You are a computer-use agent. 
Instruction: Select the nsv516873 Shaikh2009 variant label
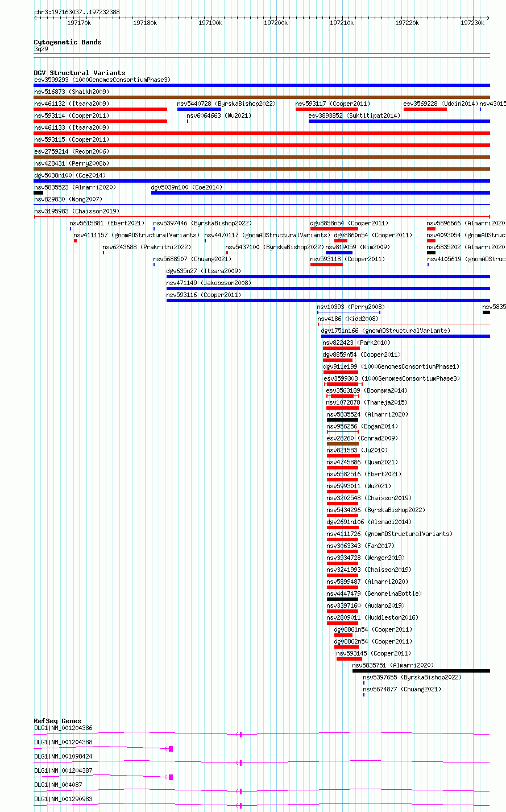pyautogui.click(x=71, y=92)
